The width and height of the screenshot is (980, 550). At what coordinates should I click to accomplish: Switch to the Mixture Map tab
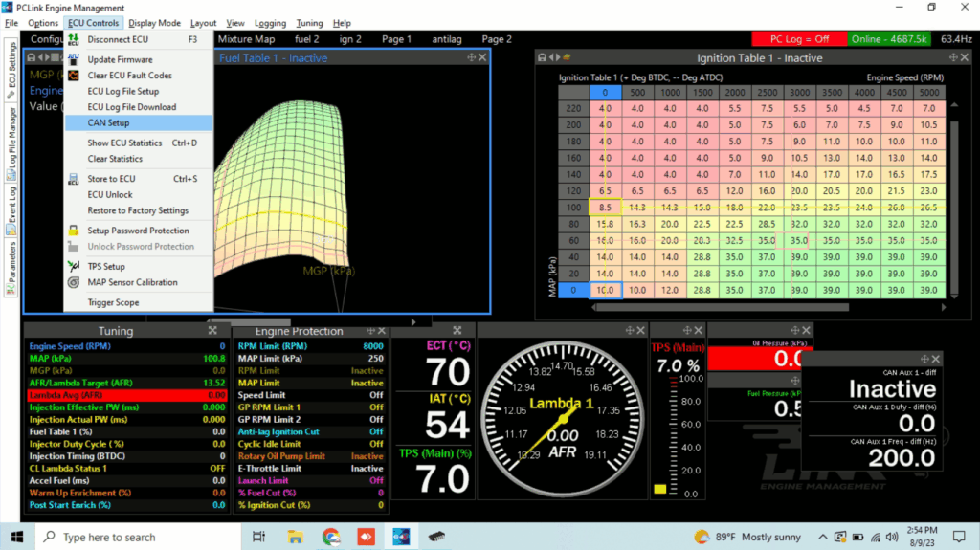246,39
